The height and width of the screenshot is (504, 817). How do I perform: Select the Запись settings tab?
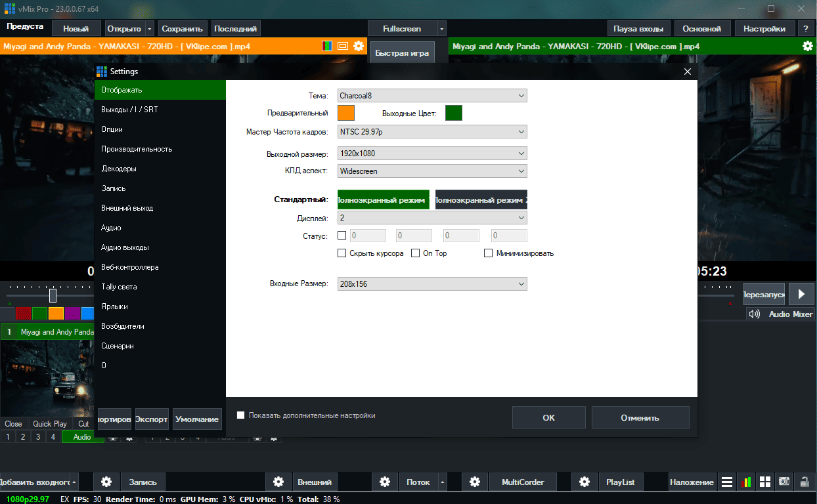[160, 188]
